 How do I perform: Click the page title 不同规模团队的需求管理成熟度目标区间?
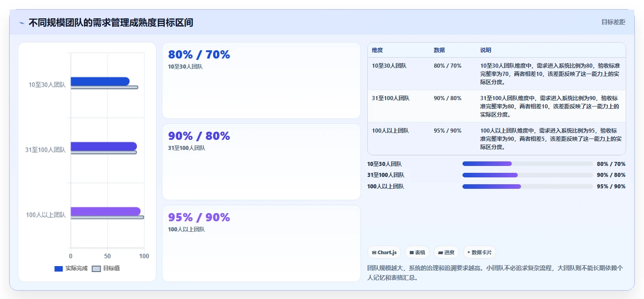(111, 22)
